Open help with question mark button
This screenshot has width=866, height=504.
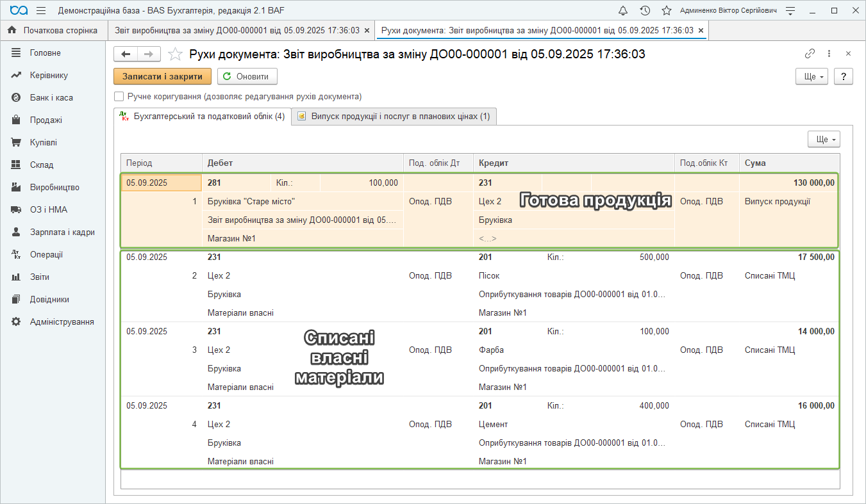tap(844, 77)
